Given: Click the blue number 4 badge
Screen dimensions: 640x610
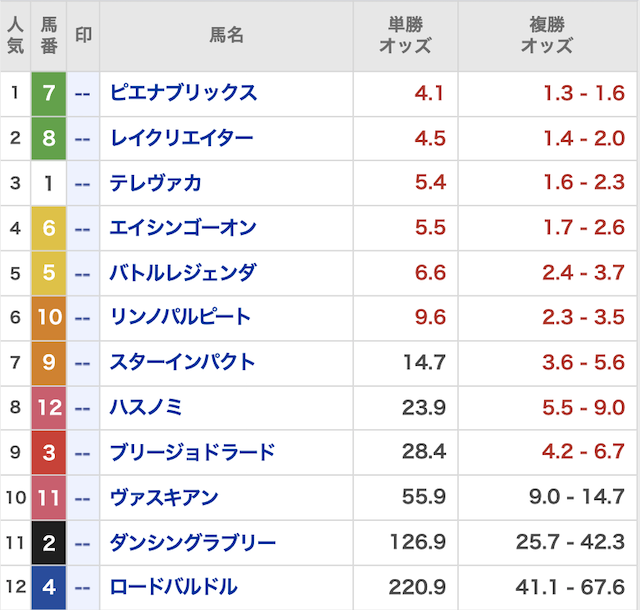Looking at the screenshot, I should pyautogui.click(x=49, y=587).
